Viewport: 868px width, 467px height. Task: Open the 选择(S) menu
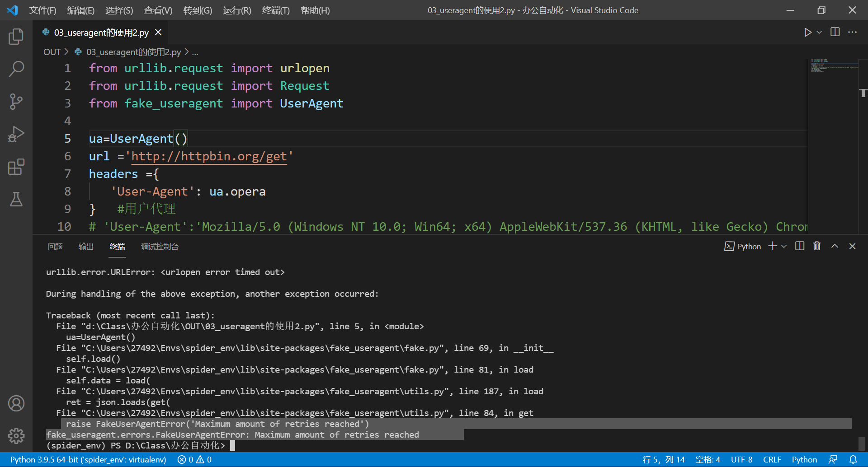click(x=119, y=10)
